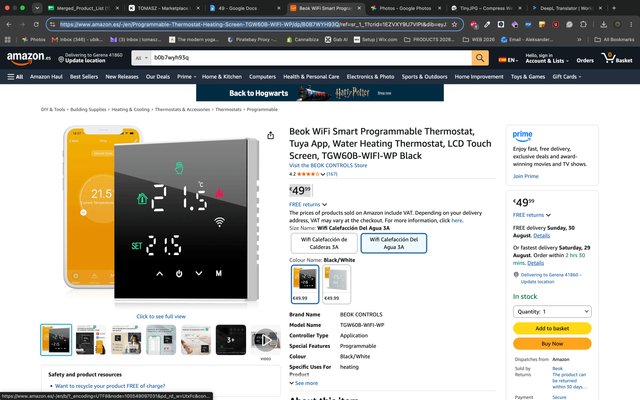The height and width of the screenshot is (400, 640).
Task: Bookmark this page with star icon
Action: coord(454,24)
